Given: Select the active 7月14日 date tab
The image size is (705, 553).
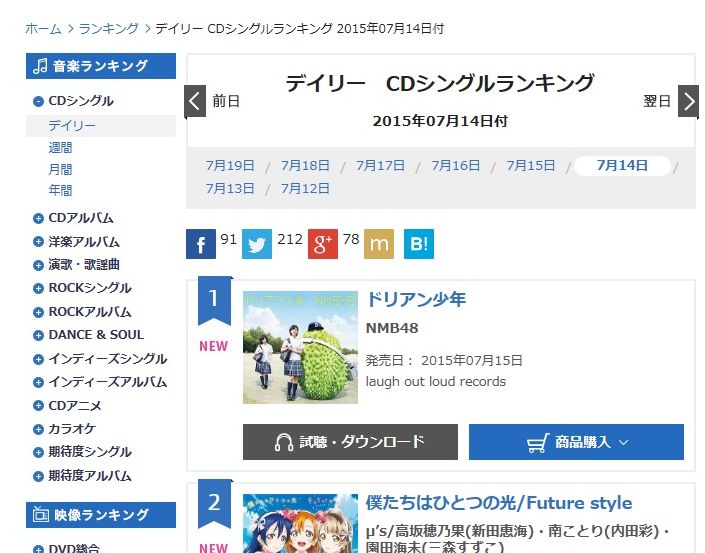Looking at the screenshot, I should (622, 165).
